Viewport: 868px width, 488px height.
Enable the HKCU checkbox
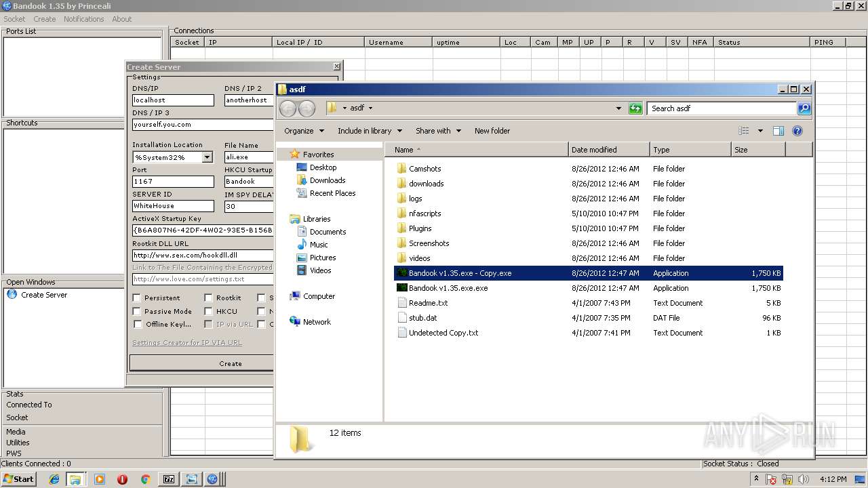[208, 311]
